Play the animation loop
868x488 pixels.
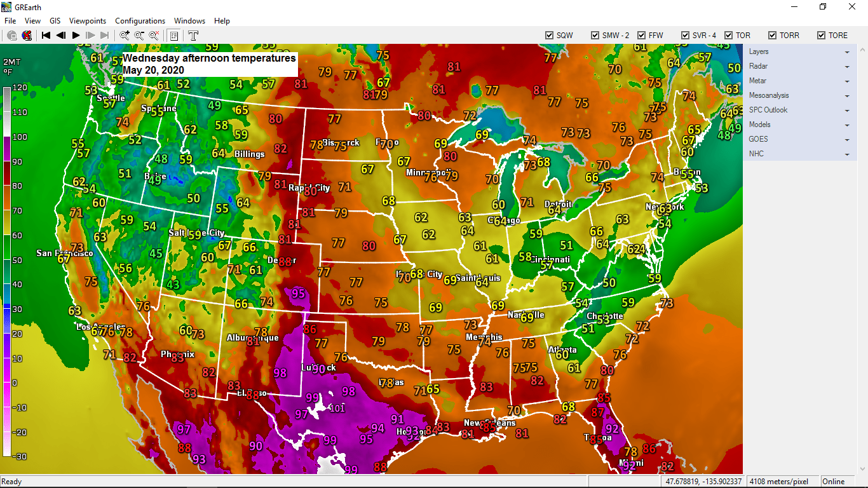pos(76,36)
